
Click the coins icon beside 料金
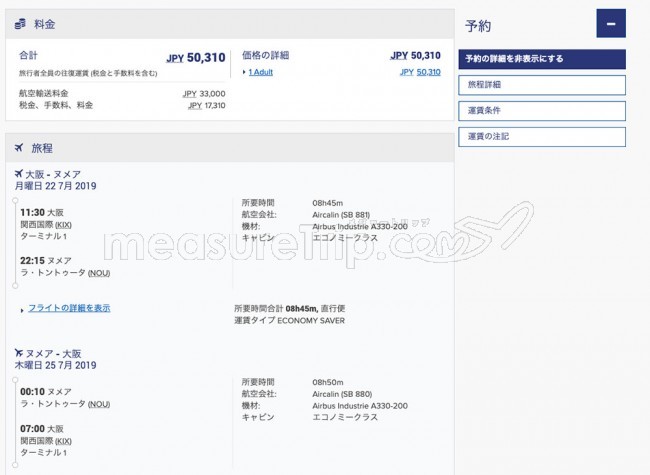(x=20, y=23)
